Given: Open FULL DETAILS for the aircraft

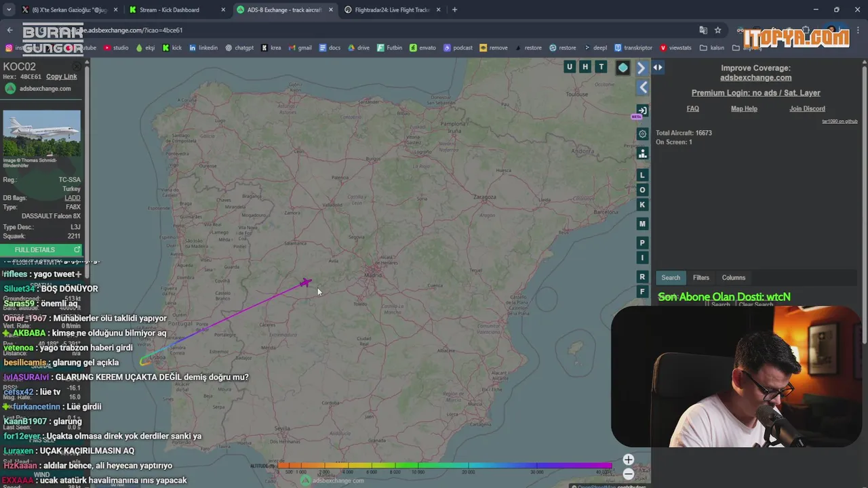Looking at the screenshot, I should pyautogui.click(x=41, y=250).
